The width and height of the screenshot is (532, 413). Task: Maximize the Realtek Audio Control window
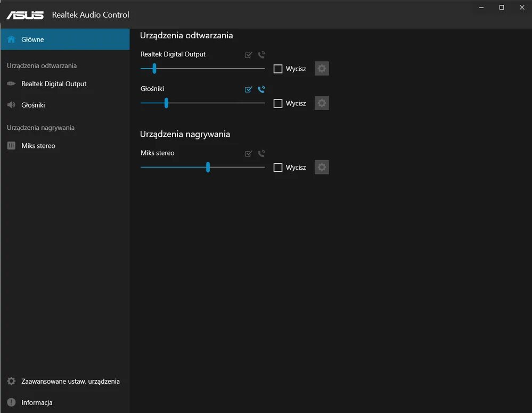502,7
